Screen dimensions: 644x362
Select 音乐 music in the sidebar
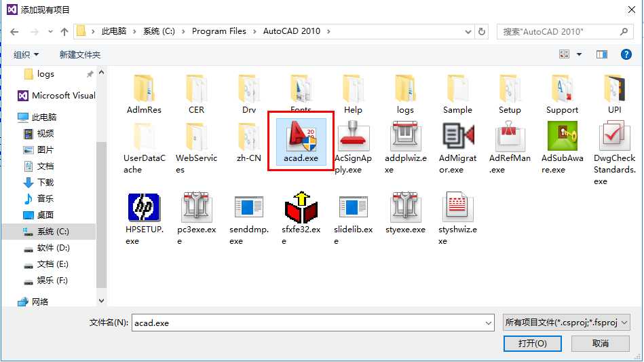click(39, 198)
